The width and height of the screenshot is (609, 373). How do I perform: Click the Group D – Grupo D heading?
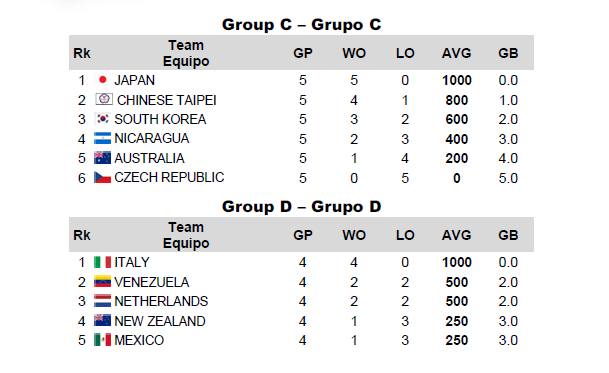(x=301, y=206)
